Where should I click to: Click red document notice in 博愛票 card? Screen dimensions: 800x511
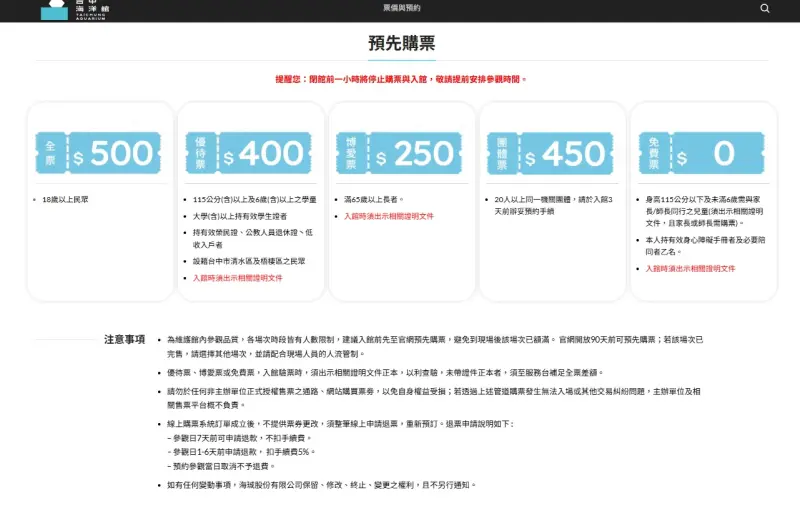[389, 216]
